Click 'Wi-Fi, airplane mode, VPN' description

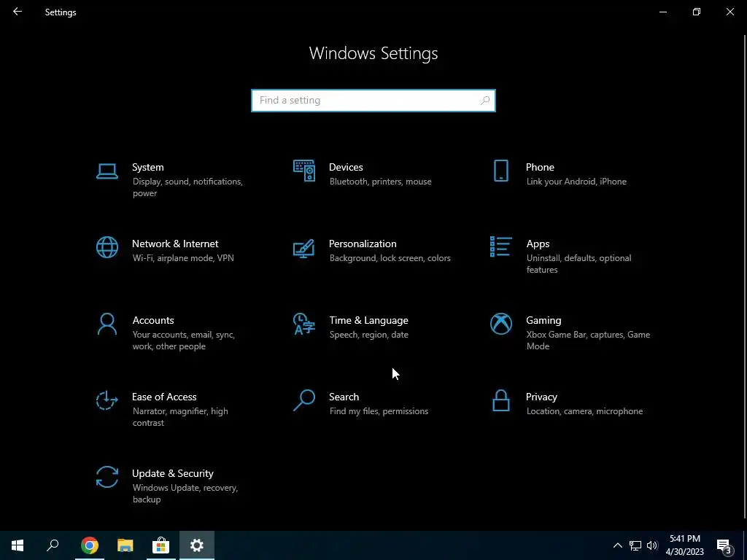(183, 258)
